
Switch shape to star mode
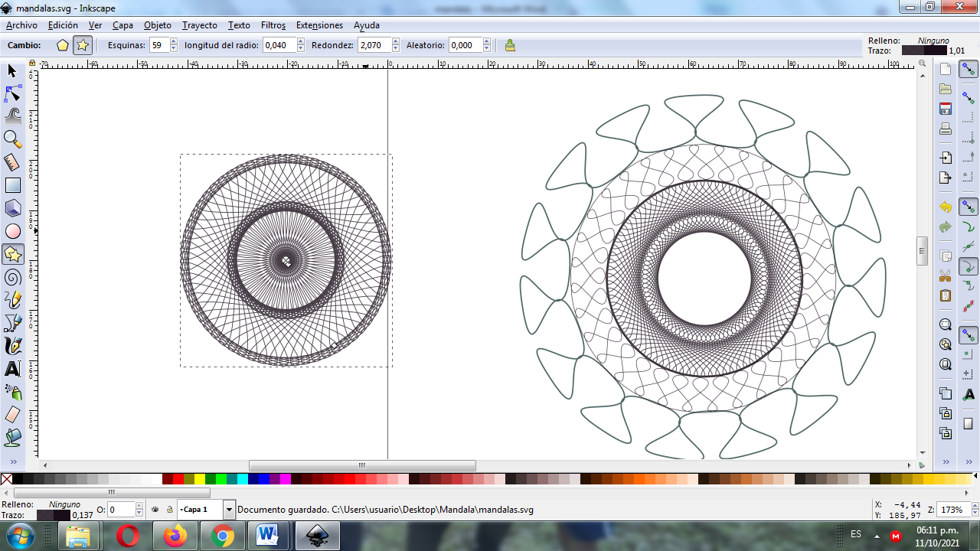[83, 45]
